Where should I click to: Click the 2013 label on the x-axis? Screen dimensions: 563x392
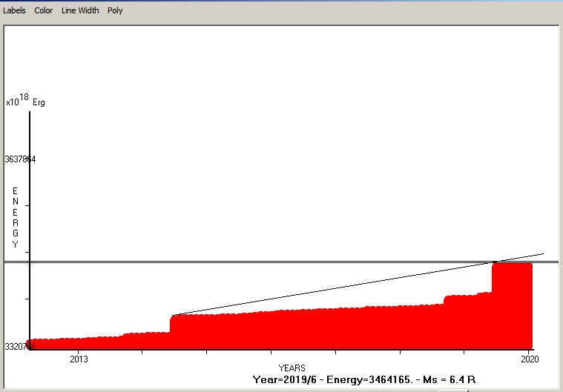point(79,359)
